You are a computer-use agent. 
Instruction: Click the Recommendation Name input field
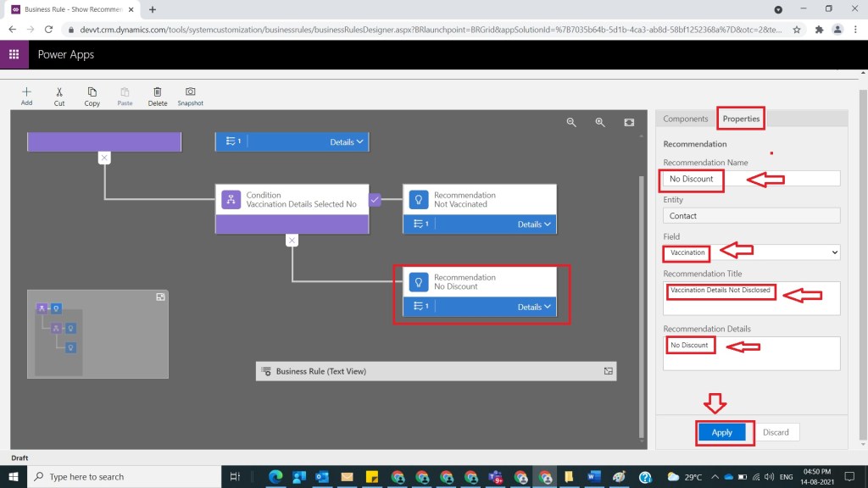click(751, 179)
